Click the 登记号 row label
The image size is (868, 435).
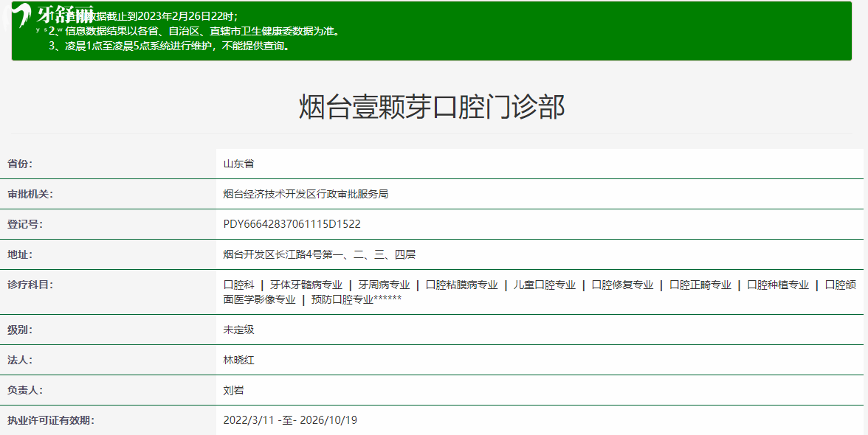pos(25,224)
